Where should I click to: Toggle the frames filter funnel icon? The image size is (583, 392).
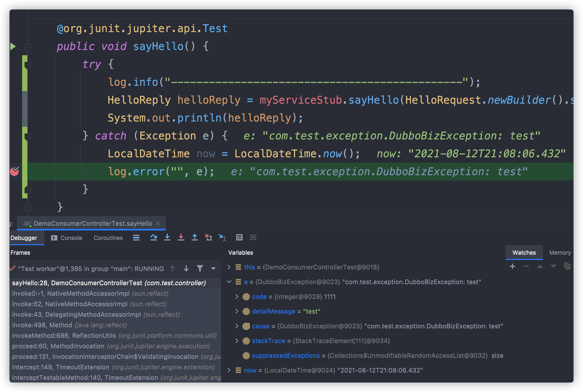click(x=200, y=268)
